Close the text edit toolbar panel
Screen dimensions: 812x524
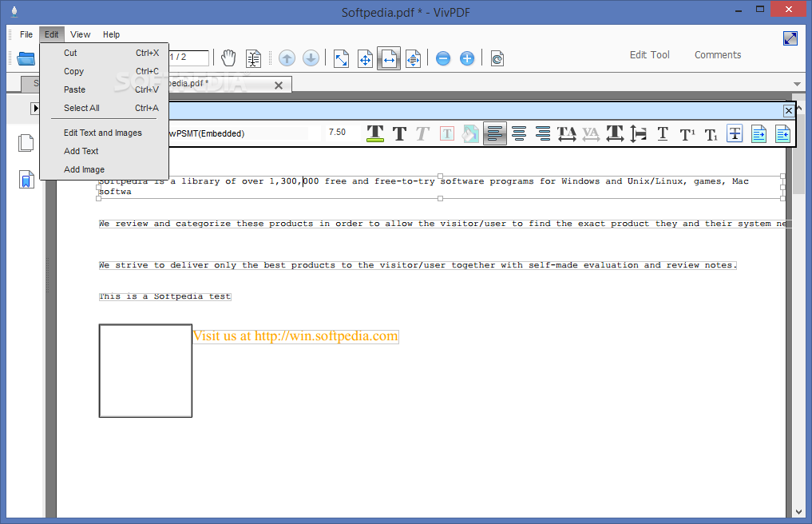coord(788,110)
